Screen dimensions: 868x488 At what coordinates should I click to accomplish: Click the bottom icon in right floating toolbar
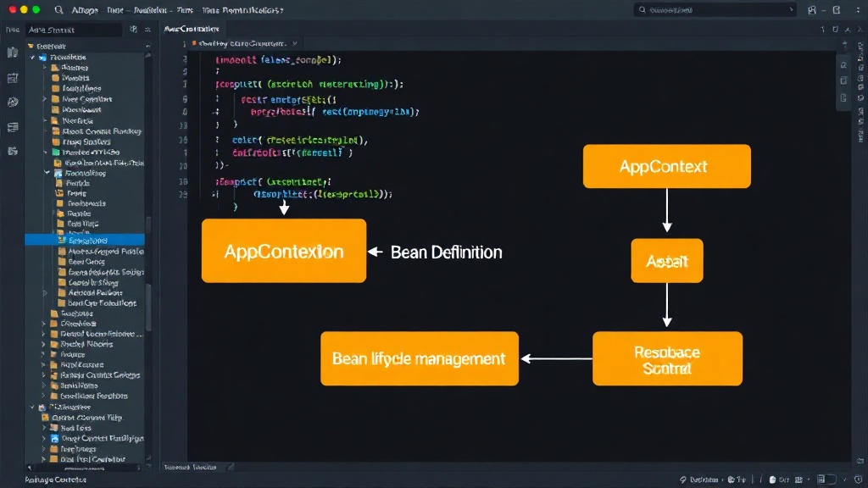point(843,98)
